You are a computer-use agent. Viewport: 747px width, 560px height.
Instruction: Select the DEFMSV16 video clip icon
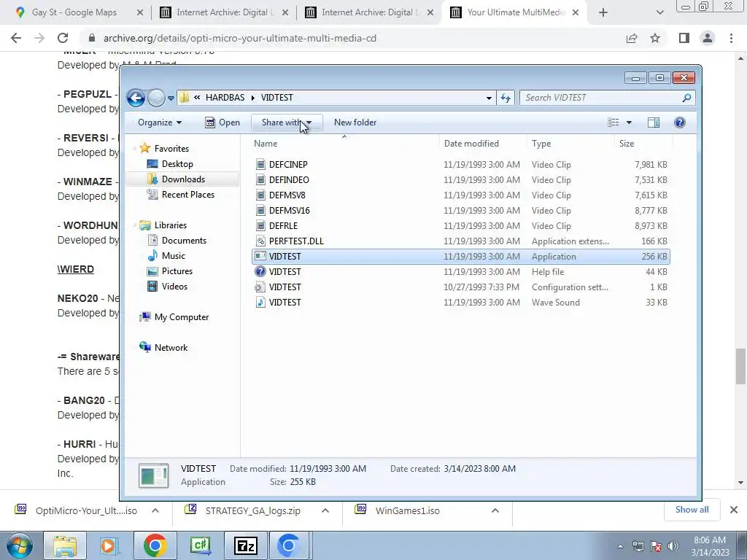coord(260,211)
